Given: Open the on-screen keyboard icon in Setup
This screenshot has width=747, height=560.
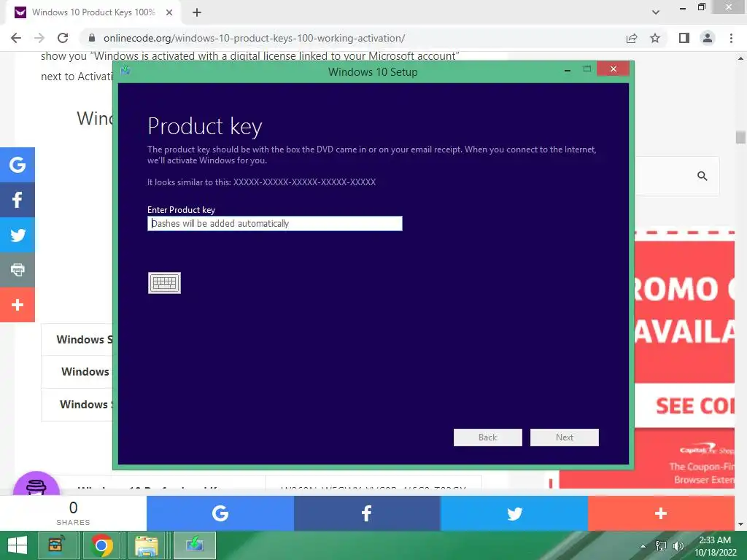Looking at the screenshot, I should [164, 283].
